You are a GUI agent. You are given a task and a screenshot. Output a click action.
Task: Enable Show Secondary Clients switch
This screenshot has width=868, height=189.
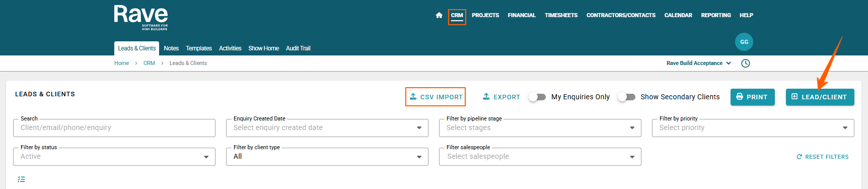click(627, 97)
